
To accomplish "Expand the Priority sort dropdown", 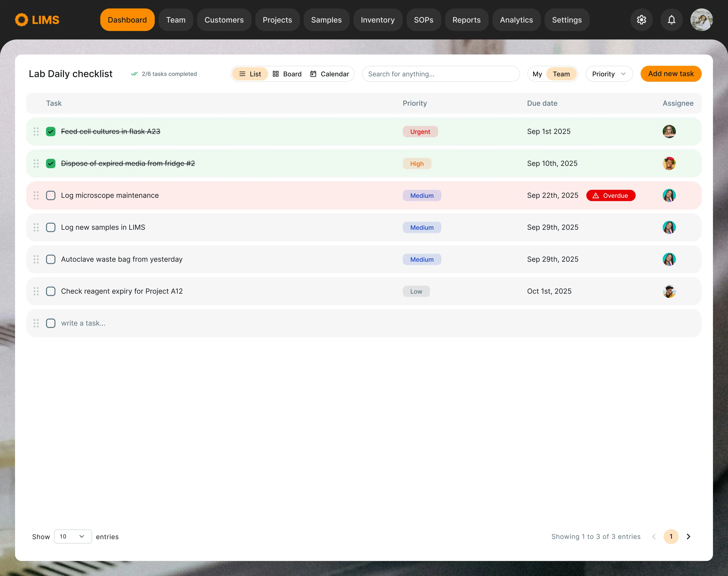I will pos(609,74).
